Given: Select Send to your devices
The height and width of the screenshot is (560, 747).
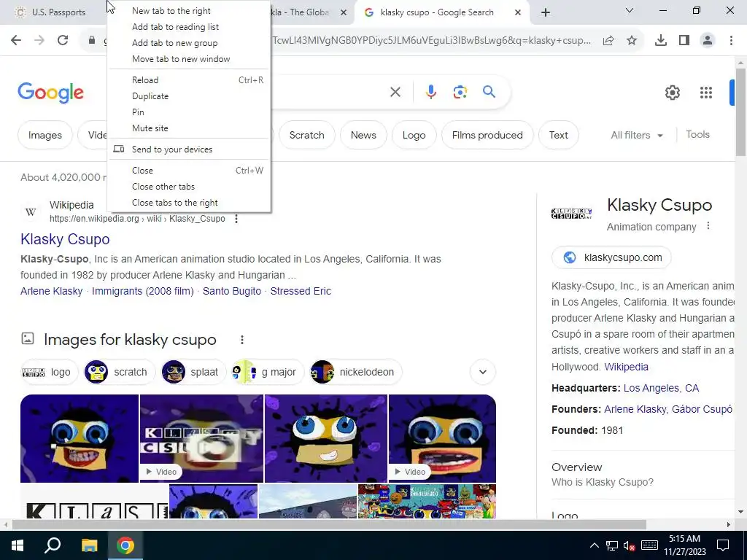Looking at the screenshot, I should pos(190,149).
